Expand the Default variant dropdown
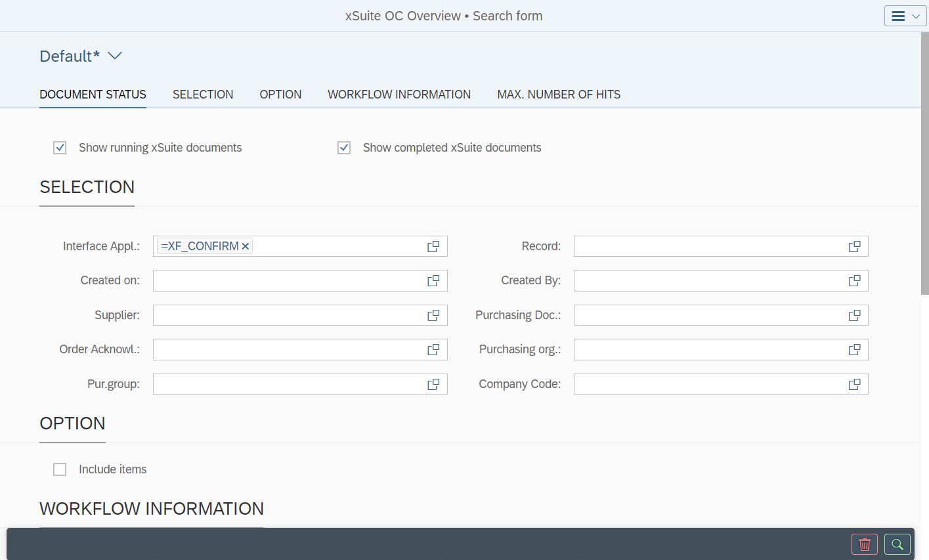The image size is (929, 560). pyautogui.click(x=115, y=56)
